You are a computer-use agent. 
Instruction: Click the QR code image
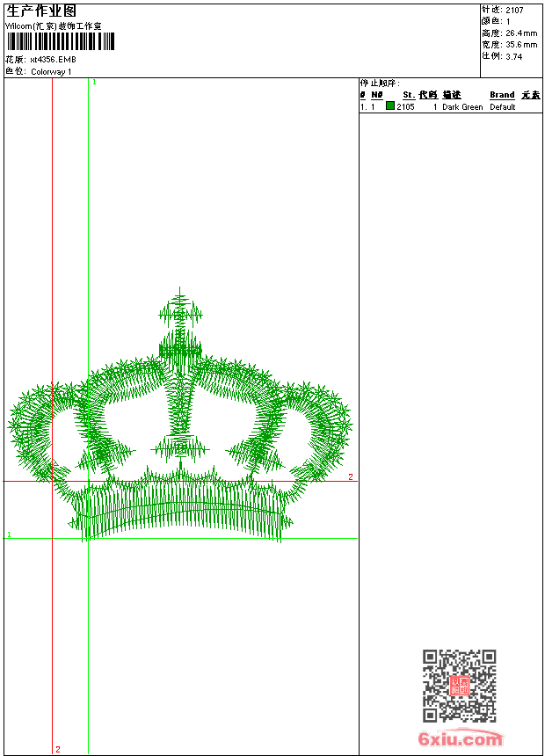(x=459, y=686)
